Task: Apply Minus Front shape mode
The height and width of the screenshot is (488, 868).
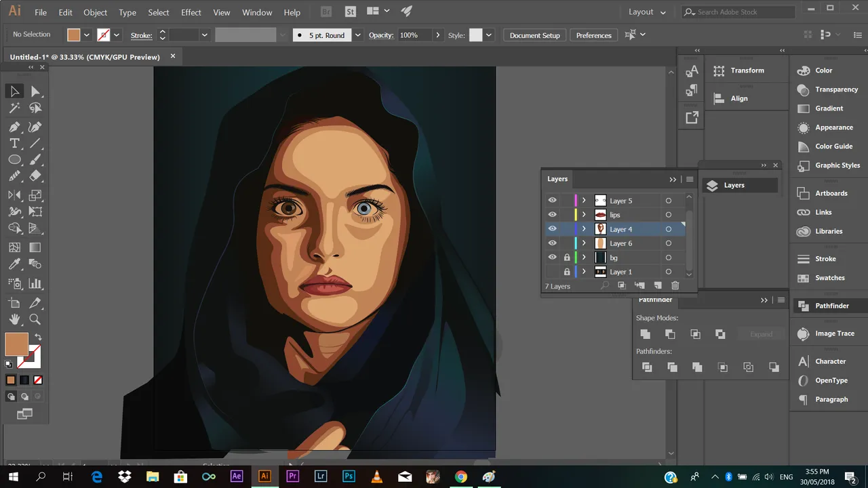Action: click(670, 334)
